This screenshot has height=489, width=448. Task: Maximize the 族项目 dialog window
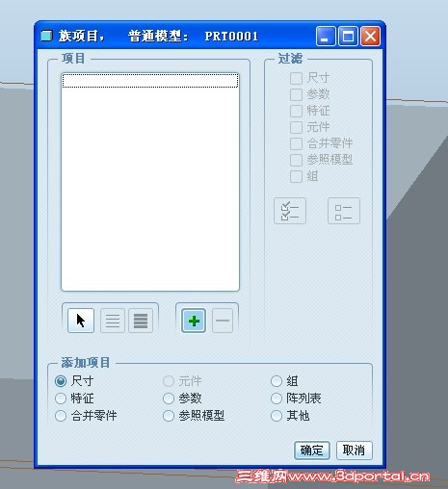(348, 36)
